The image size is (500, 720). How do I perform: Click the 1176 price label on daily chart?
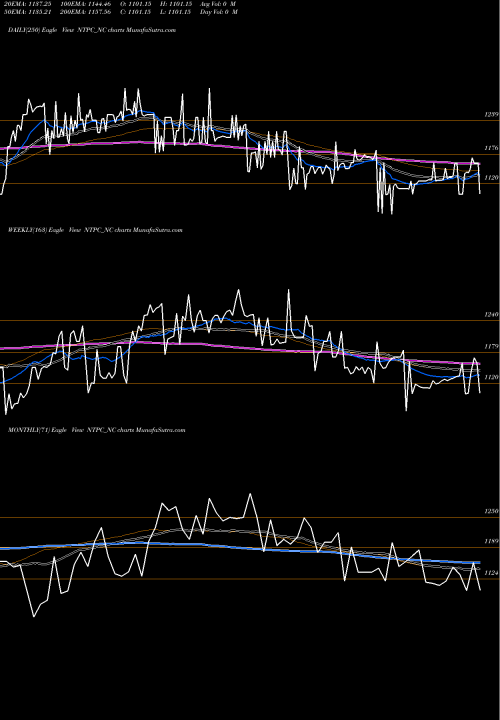click(491, 148)
